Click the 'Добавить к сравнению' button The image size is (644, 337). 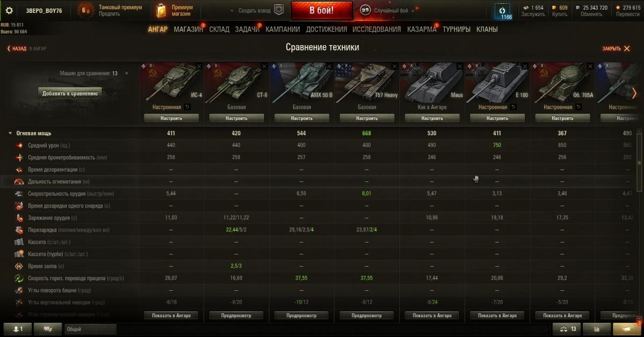(70, 93)
